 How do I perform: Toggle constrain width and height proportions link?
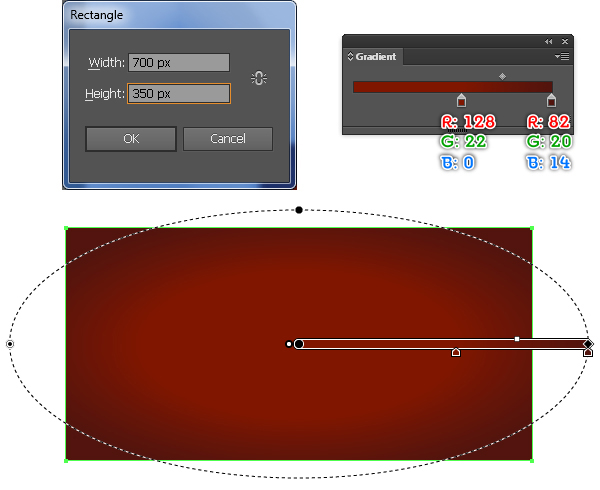(259, 78)
